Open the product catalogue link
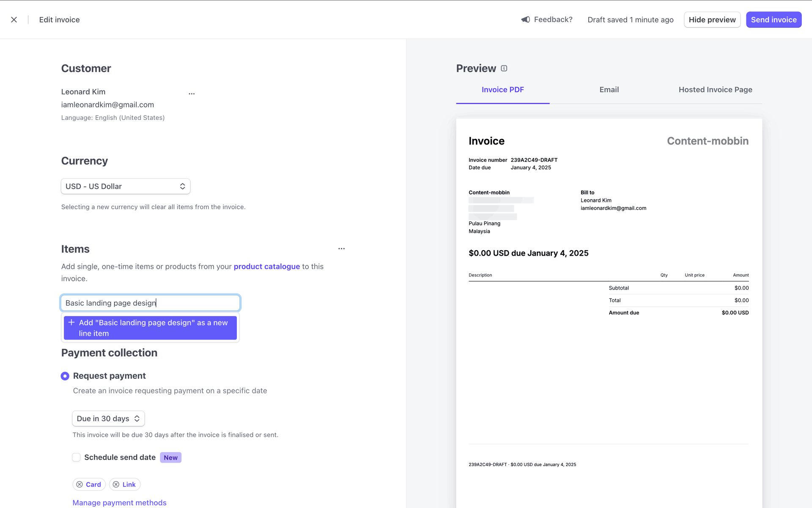Screen dimensions: 812x508 [x=266, y=266]
